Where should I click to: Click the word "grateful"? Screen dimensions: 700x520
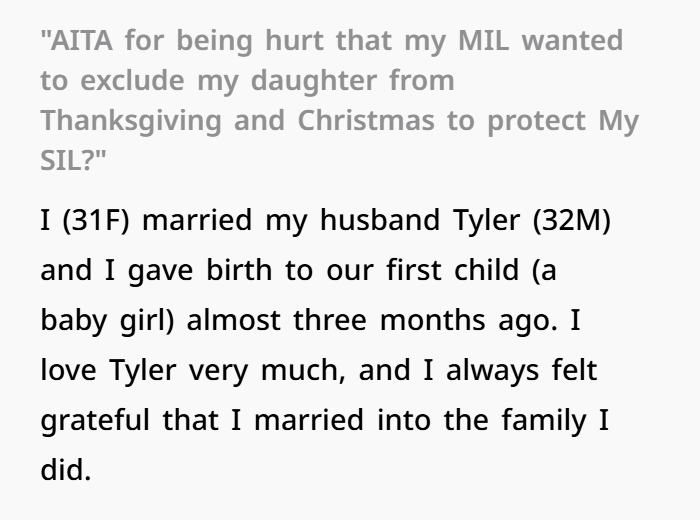click(x=95, y=421)
